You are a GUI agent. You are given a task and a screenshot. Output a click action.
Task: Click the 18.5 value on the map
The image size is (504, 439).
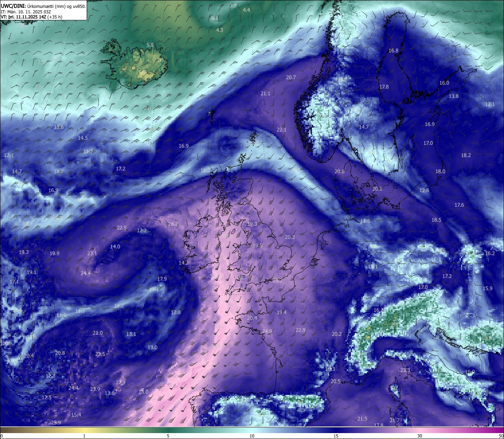(436, 220)
